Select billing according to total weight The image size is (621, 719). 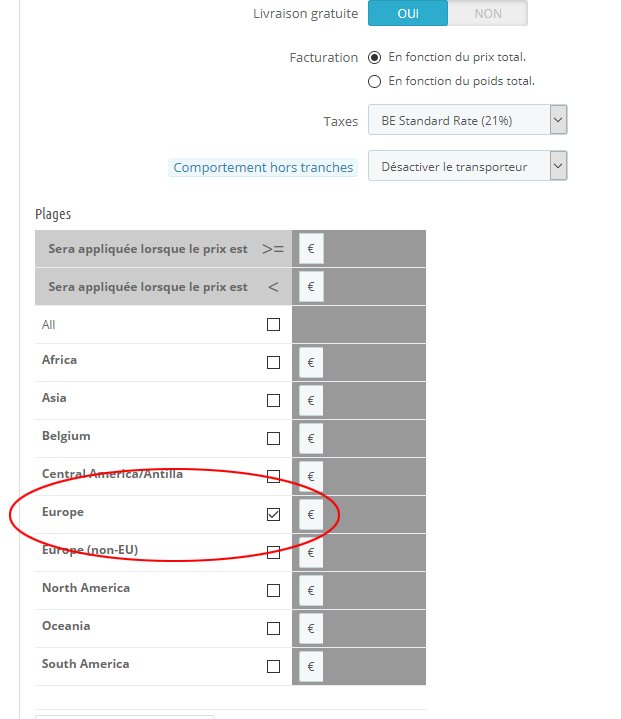click(374, 82)
